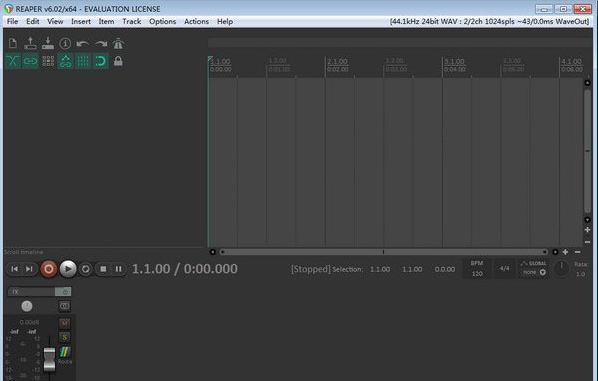Click horizontal scrollbar right arrow

(555, 252)
